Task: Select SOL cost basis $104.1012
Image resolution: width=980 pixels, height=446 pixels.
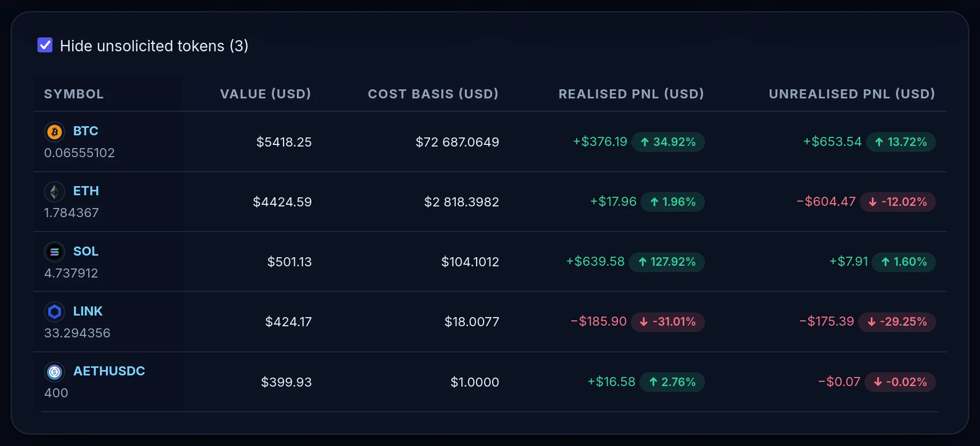Action: point(470,262)
